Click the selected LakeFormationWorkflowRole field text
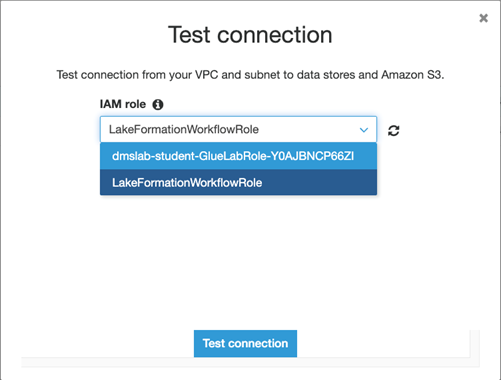501x380 pixels. point(184,129)
